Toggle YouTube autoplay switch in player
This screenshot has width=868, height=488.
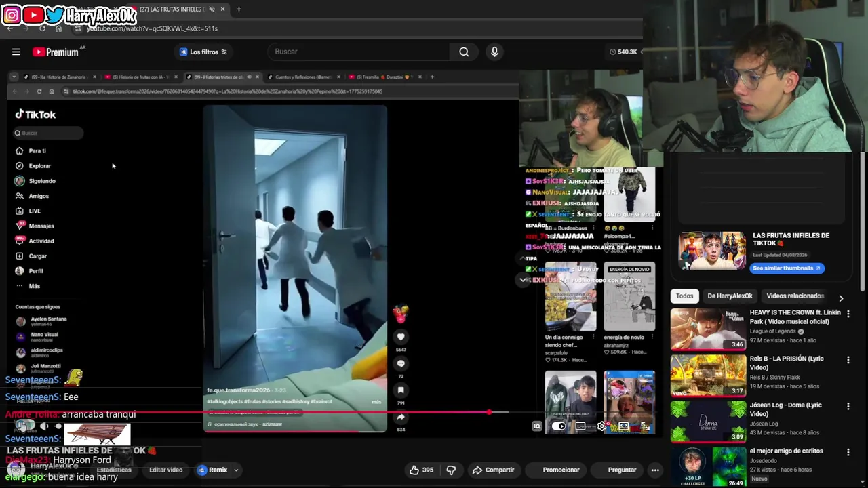pos(558,426)
